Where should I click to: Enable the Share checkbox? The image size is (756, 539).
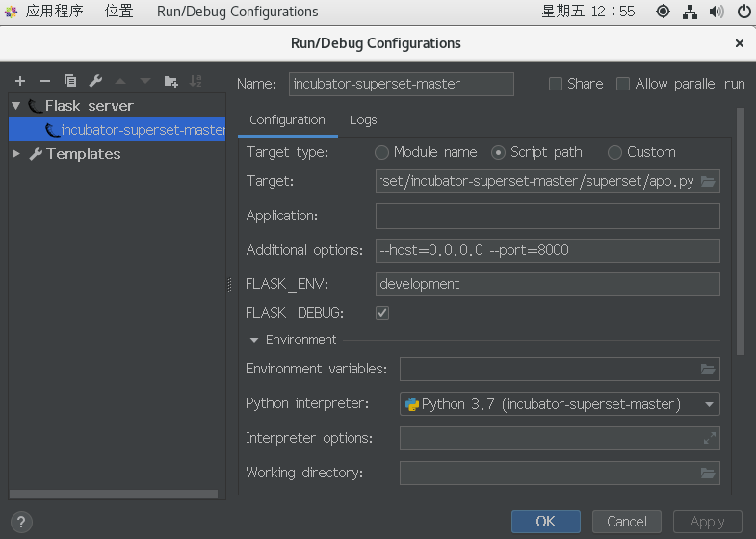pos(556,84)
